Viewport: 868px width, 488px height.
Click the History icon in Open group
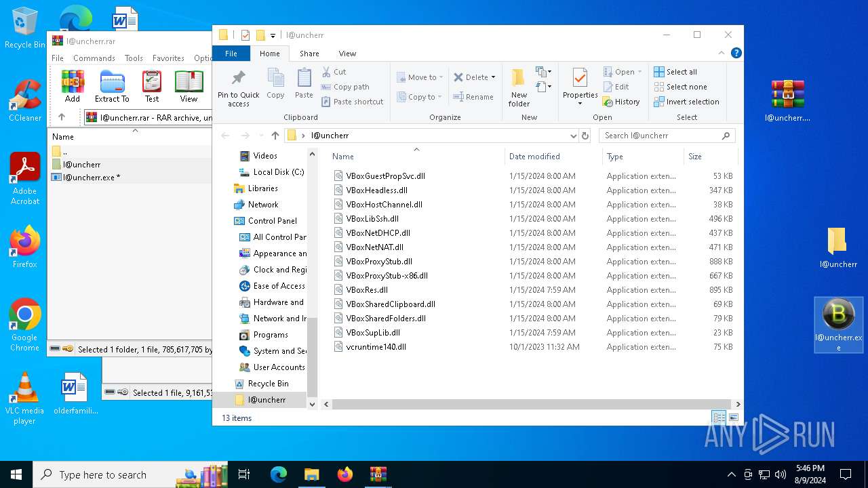[621, 102]
